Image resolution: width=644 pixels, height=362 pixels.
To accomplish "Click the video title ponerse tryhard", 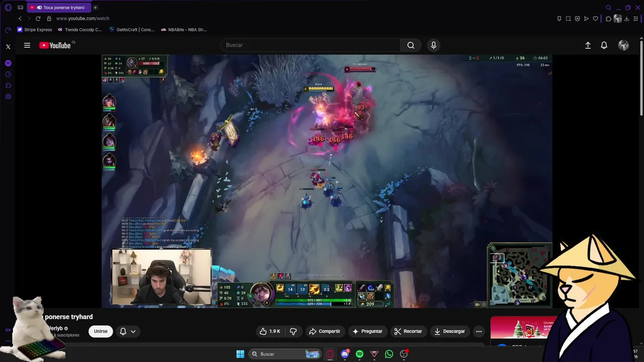I will pyautogui.click(x=69, y=317).
